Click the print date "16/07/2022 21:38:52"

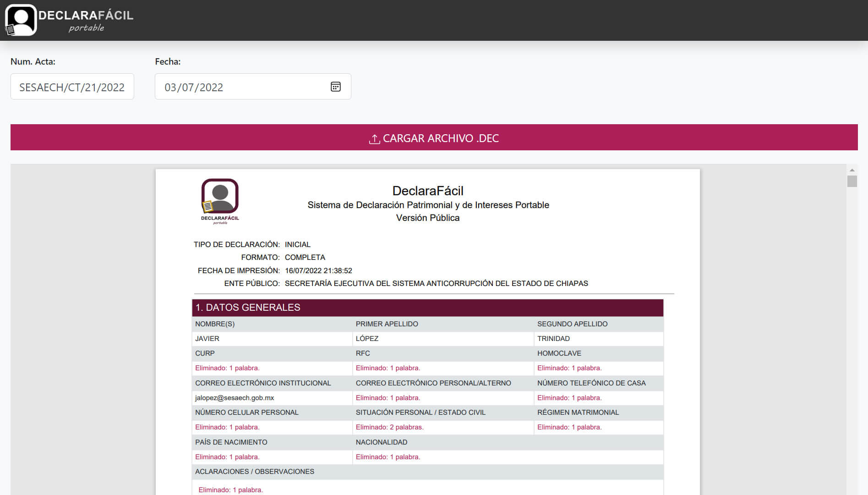coord(318,270)
